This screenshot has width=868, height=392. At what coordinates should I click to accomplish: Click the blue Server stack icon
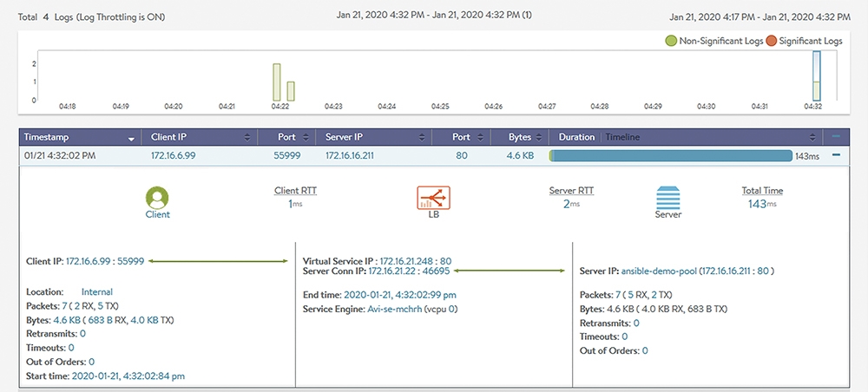pos(667,198)
